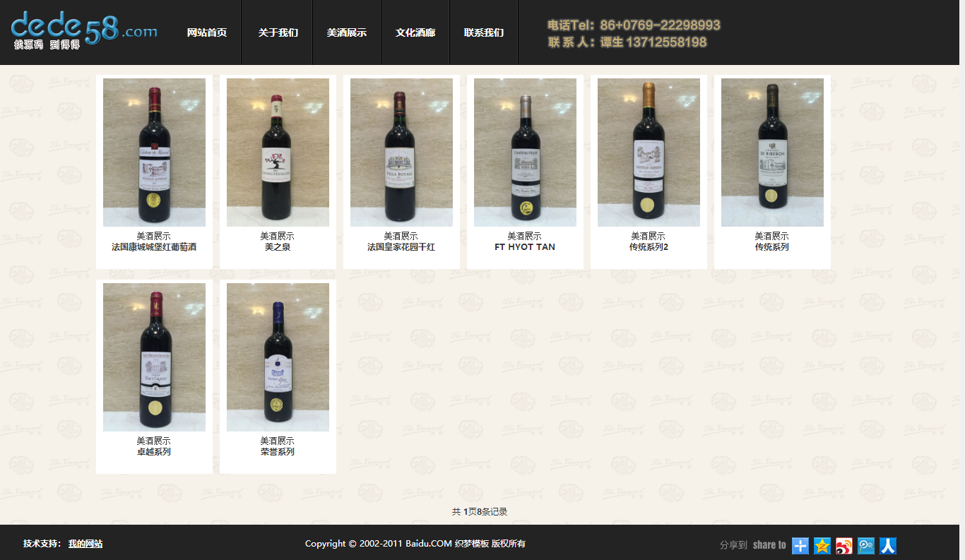Screen dimensions: 965x560
Task: Open 法国康城城堡红葡萄酒 product link
Action: (154, 247)
